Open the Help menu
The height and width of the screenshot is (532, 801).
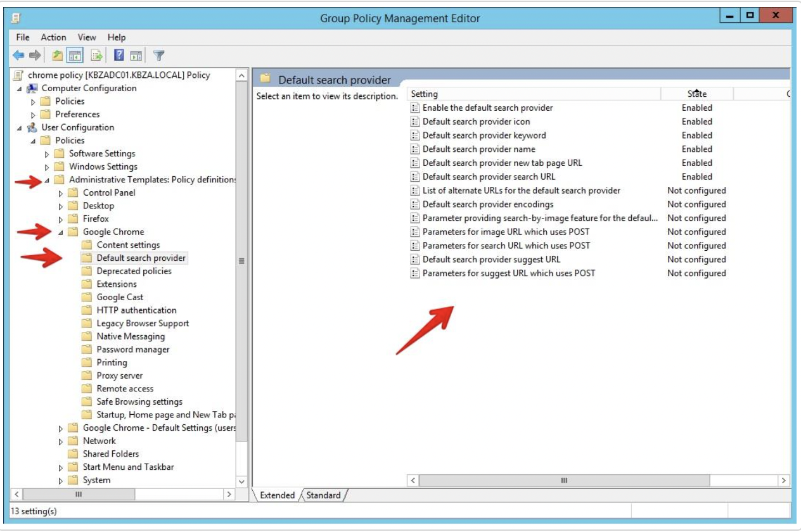(x=117, y=37)
